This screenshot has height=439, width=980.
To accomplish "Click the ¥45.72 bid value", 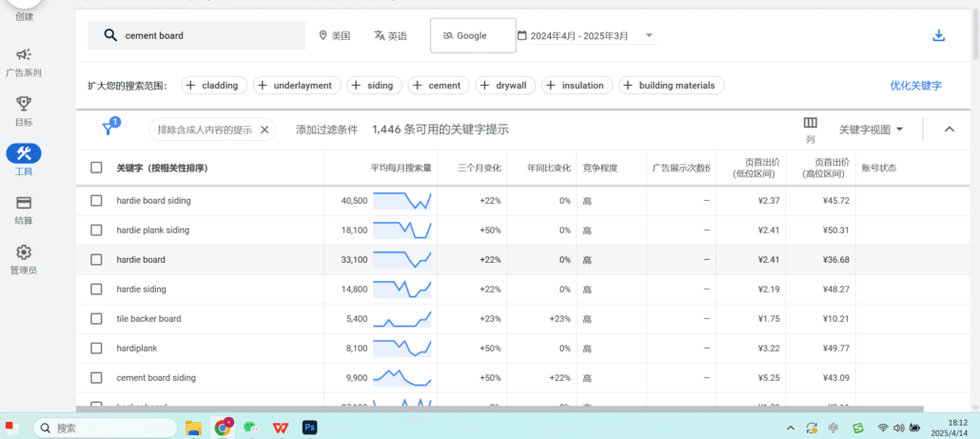I will (x=836, y=201).
